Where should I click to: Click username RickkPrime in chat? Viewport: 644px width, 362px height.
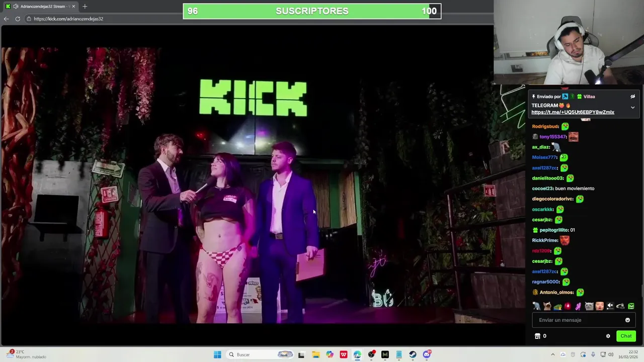pos(545,240)
